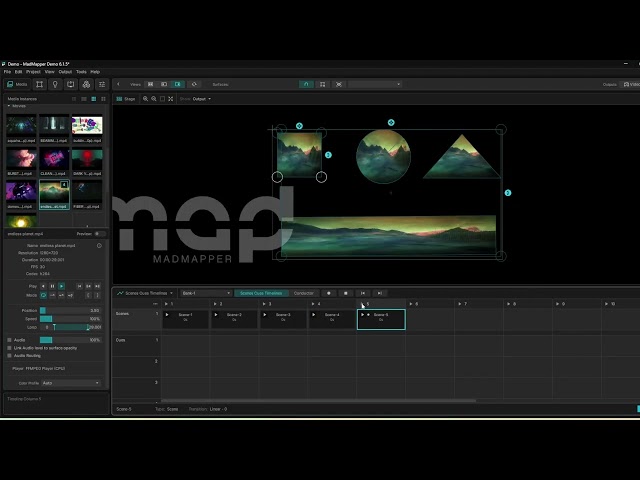
Task: Trigger column 3 play arrow in header
Action: (264, 304)
